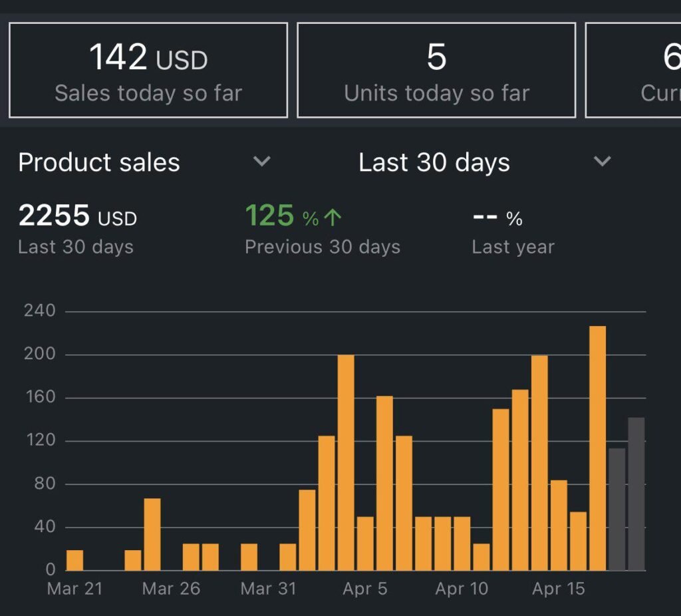Tap the partially visible third summary card

pos(635,71)
